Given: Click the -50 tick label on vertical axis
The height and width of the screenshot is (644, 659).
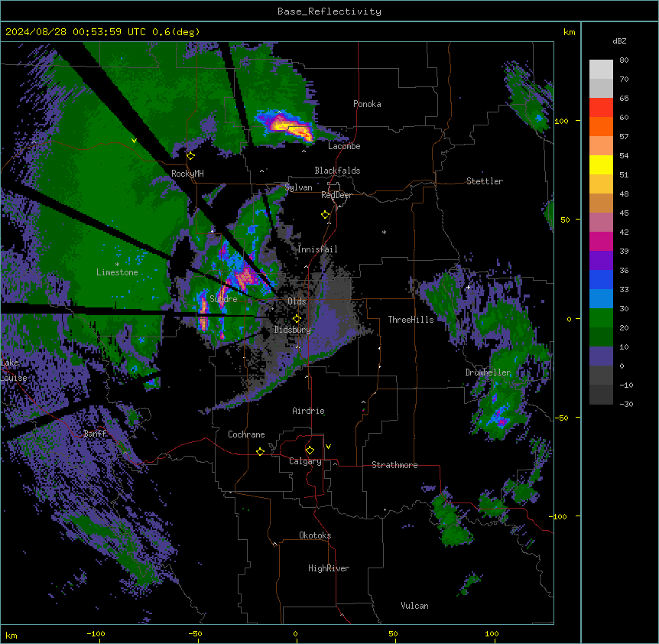Looking at the screenshot, I should pyautogui.click(x=561, y=418).
